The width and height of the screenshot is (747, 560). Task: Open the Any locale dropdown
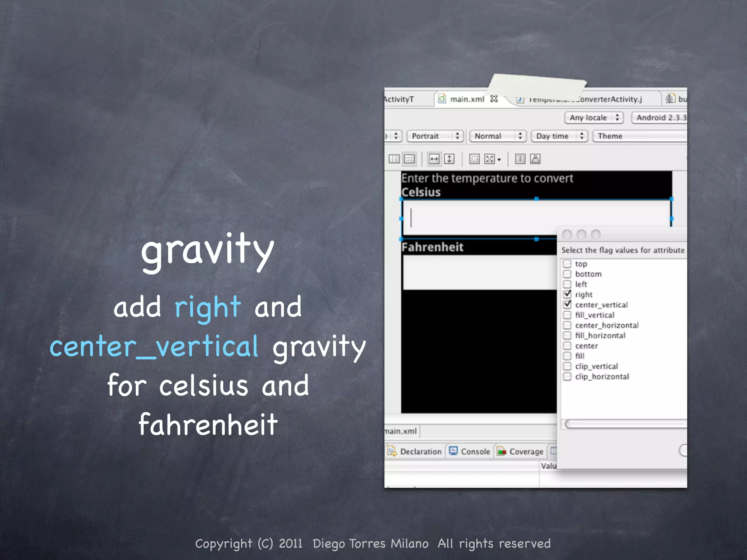point(594,117)
